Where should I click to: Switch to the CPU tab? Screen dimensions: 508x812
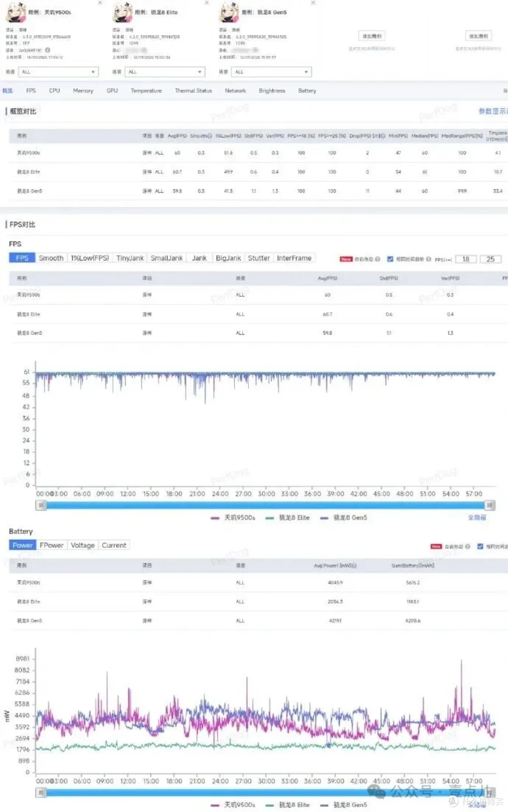pos(55,91)
